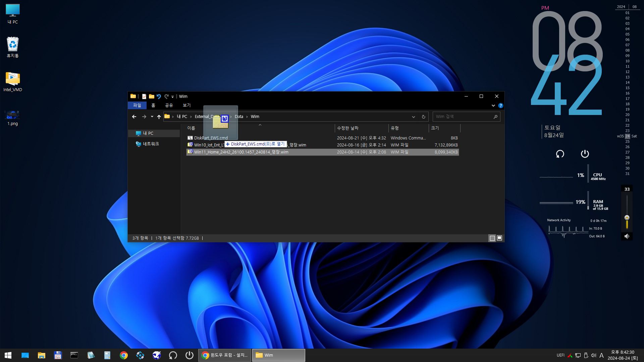The width and height of the screenshot is (644, 362).
Task: Click the restart arrow icon on the taskbar
Action: [173, 355]
